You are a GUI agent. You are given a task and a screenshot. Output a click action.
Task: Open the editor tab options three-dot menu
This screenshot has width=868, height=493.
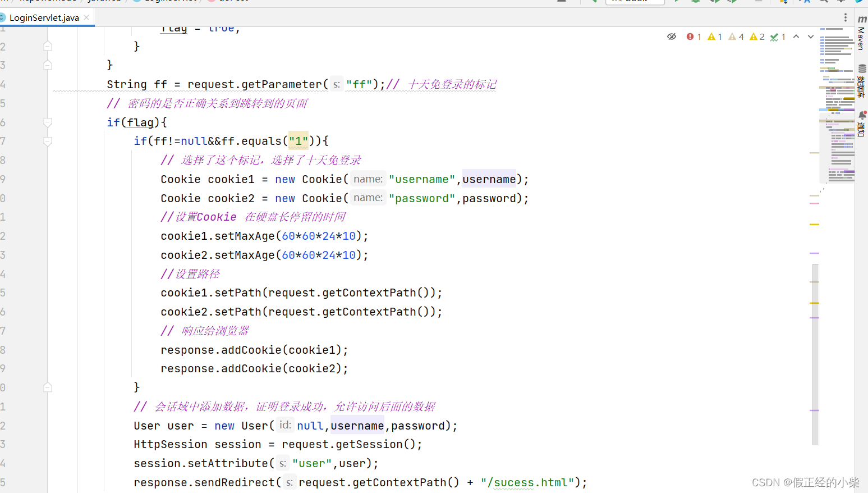(x=846, y=17)
